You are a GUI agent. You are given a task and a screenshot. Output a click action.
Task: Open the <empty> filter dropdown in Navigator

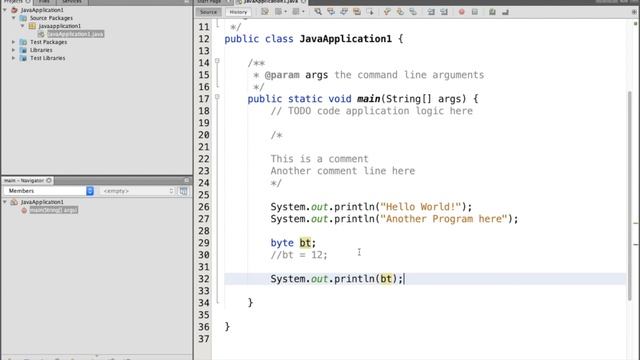[138, 191]
